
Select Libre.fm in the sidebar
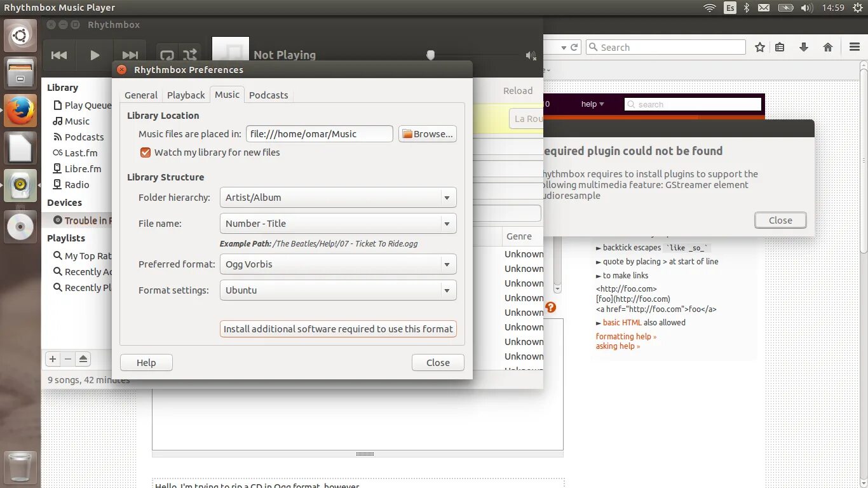click(x=77, y=169)
